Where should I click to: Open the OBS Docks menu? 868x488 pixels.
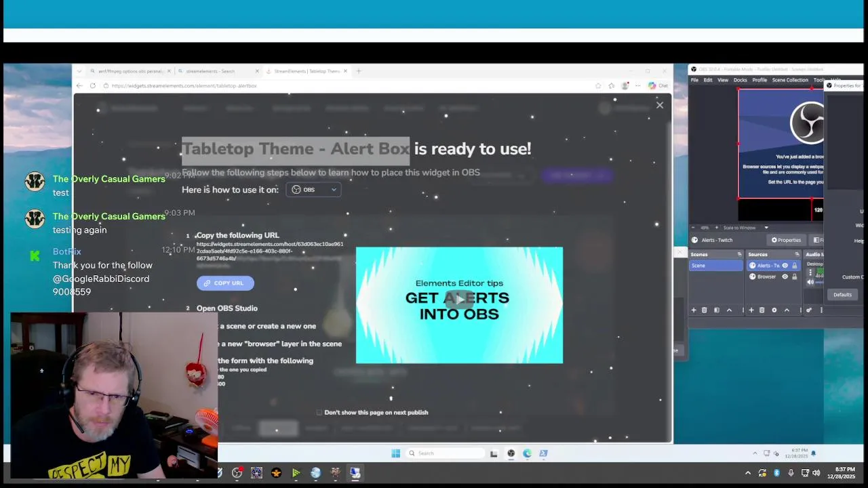[x=741, y=80]
